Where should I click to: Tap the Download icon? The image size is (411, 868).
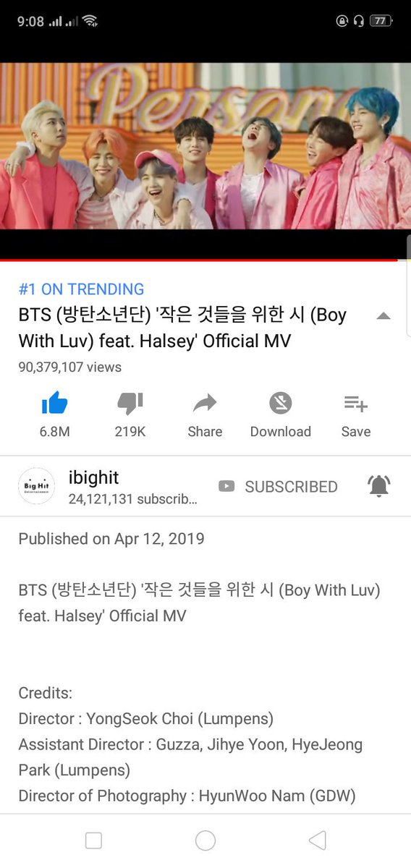[280, 403]
